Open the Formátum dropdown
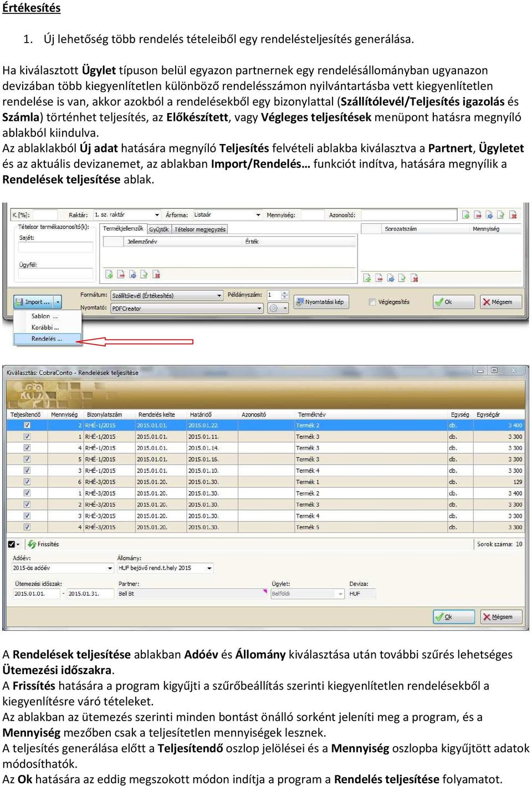The height and width of the screenshot is (786, 532). pos(219,295)
